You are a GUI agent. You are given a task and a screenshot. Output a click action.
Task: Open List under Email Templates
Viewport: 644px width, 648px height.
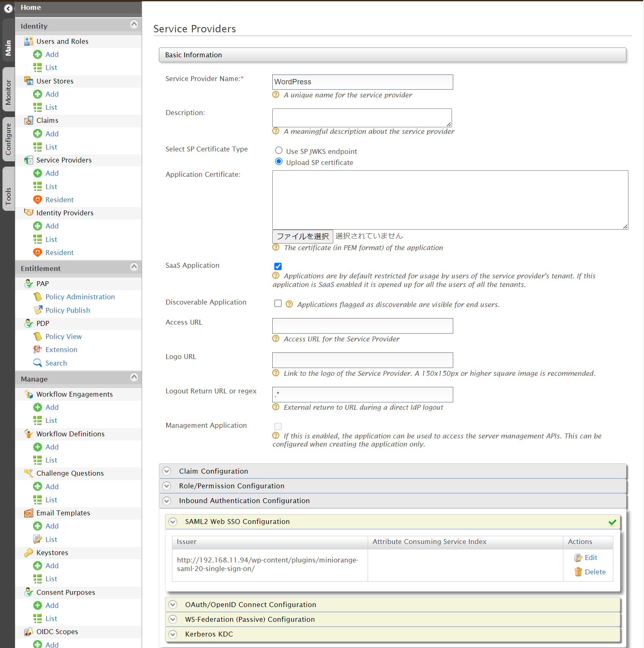pyautogui.click(x=51, y=540)
